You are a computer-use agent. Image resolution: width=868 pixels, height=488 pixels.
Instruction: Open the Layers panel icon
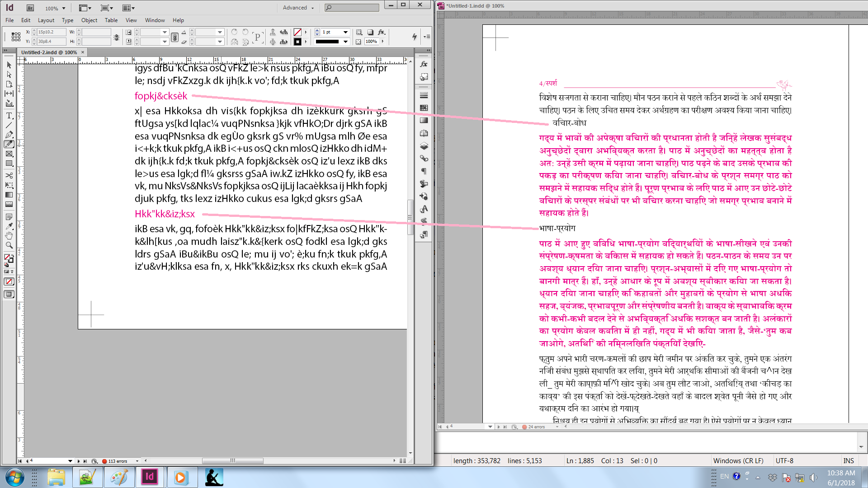click(424, 146)
